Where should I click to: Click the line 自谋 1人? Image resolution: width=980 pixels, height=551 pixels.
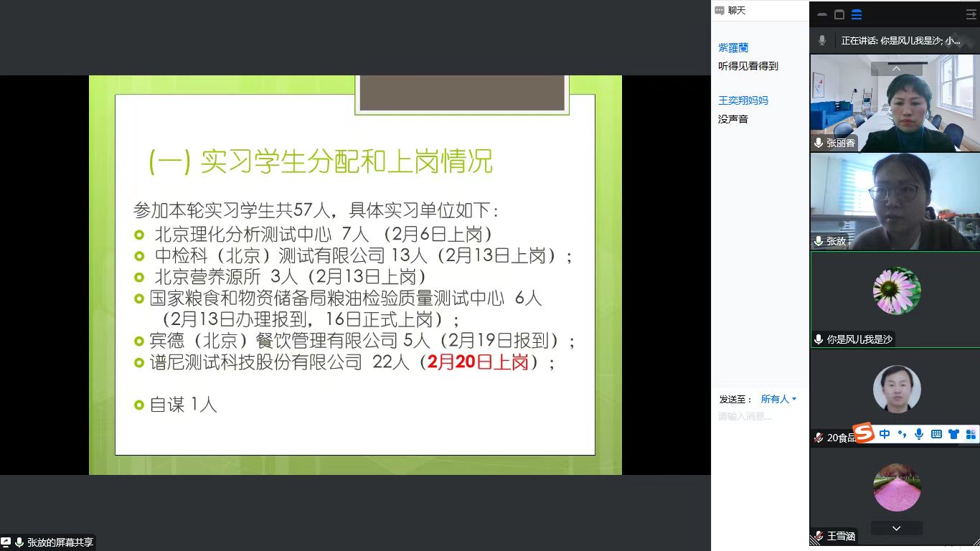[183, 405]
